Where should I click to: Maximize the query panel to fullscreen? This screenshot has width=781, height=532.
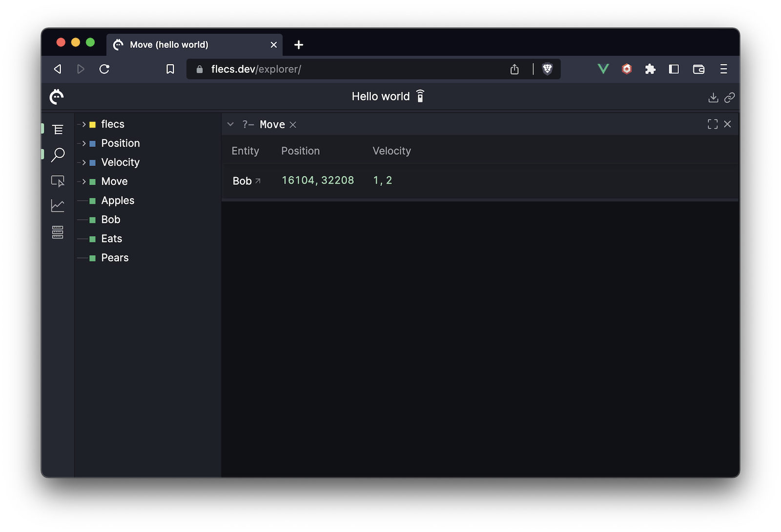point(712,124)
